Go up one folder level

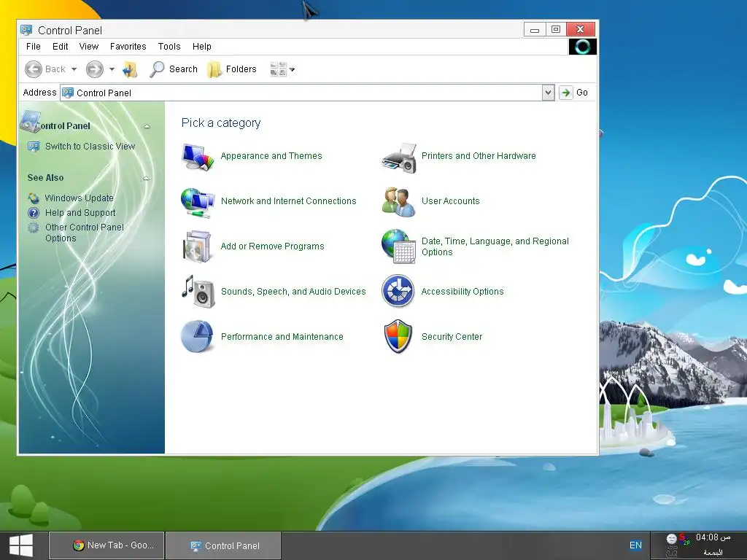(130, 69)
